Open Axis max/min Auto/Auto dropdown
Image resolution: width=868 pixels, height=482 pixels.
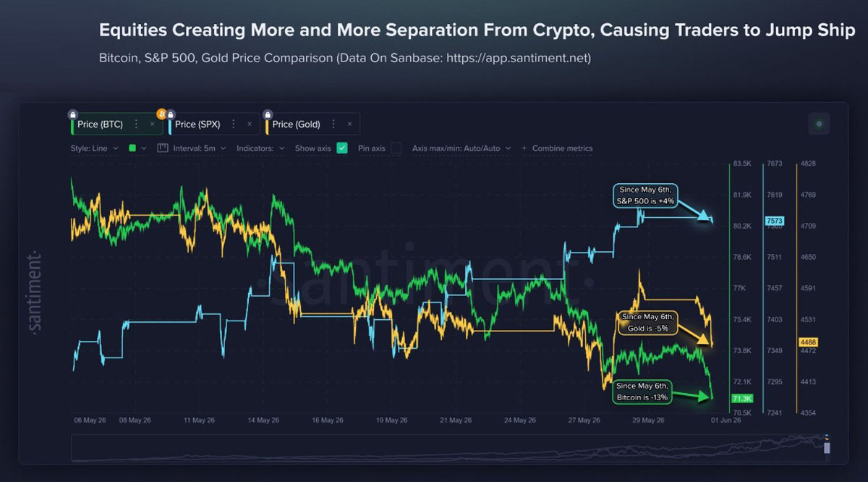click(461, 148)
